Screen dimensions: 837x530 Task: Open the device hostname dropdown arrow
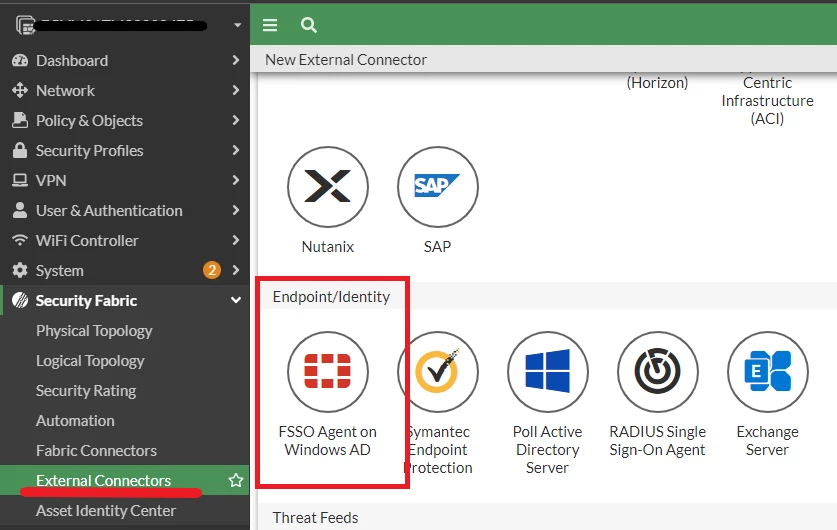(238, 25)
